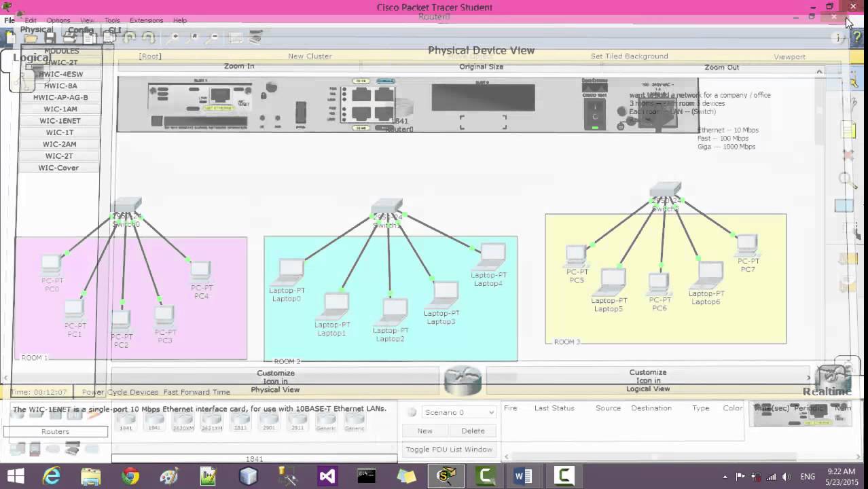Select the PC1 computer icon

74,309
